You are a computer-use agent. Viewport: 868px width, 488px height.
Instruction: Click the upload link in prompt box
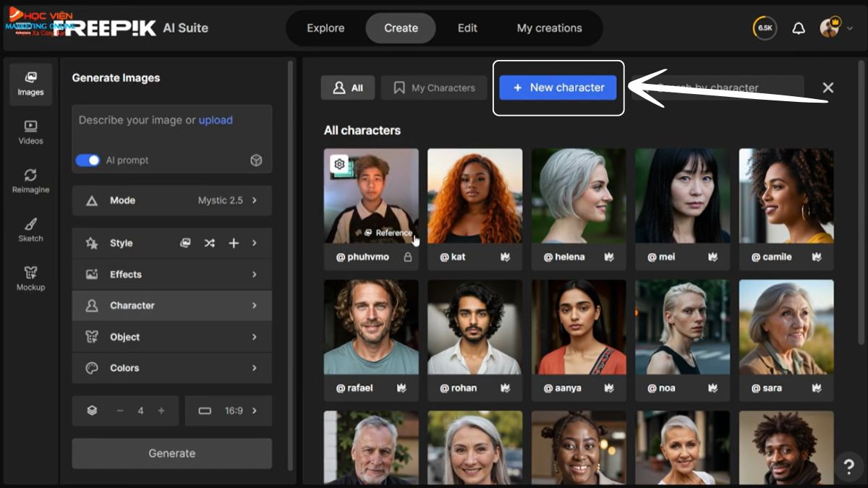tap(216, 120)
